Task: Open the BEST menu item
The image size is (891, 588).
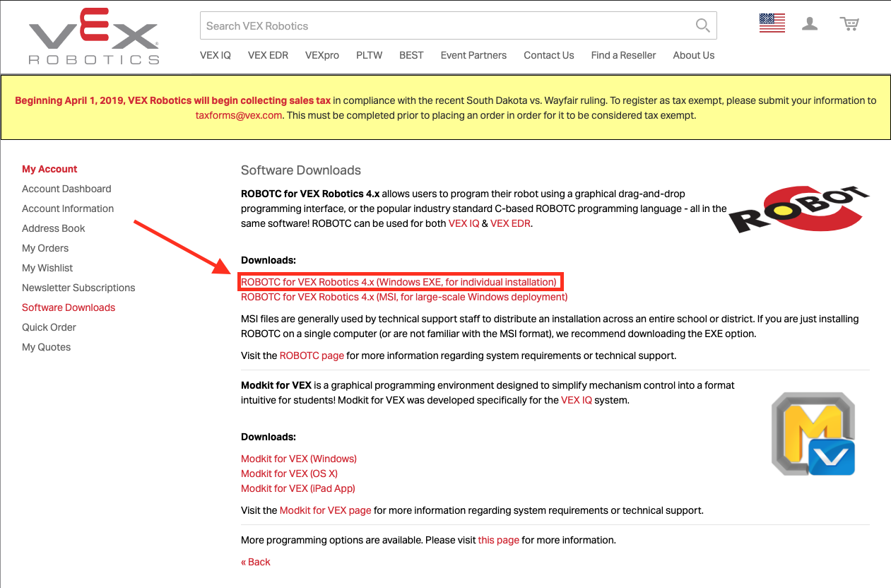Action: point(411,55)
